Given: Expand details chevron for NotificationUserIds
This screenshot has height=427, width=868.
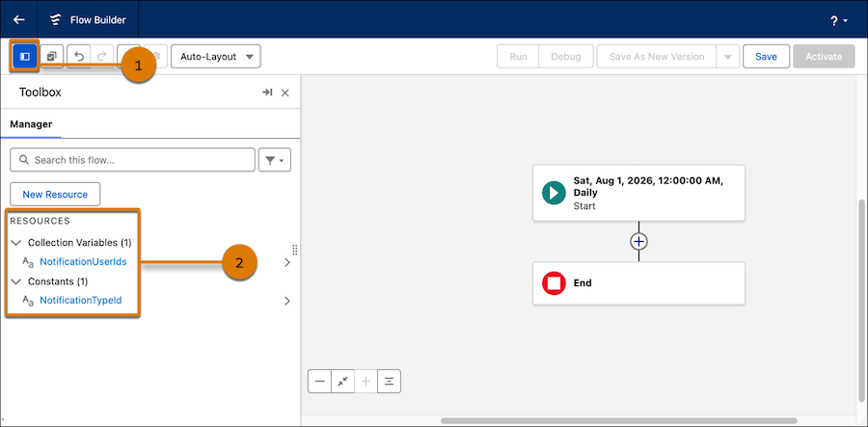Looking at the screenshot, I should (x=286, y=263).
